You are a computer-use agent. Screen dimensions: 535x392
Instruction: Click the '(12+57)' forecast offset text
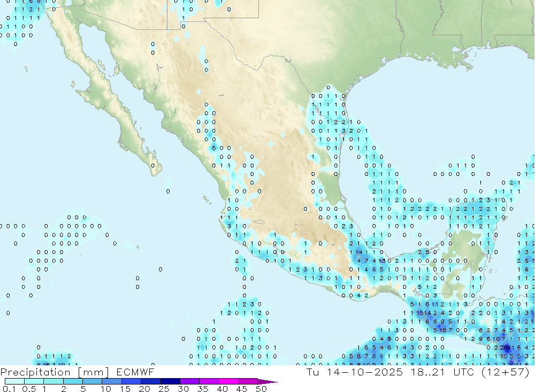pos(506,372)
